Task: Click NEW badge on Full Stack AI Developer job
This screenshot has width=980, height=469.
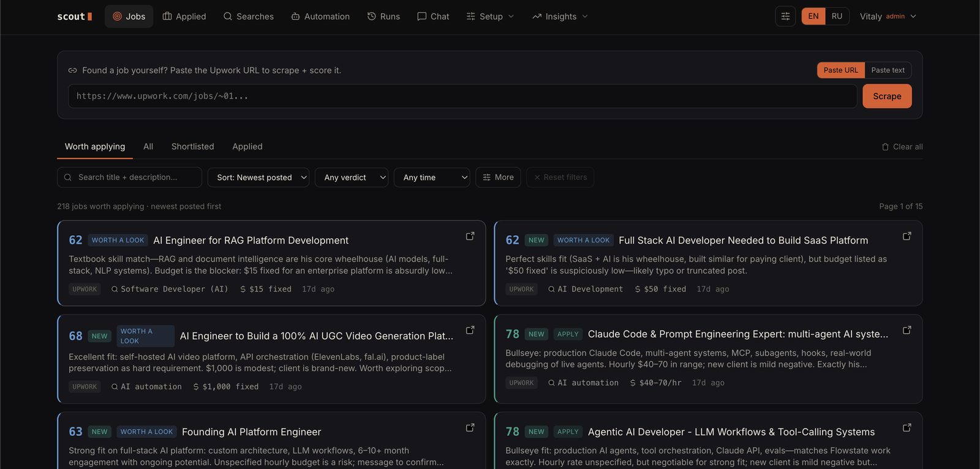Action: tap(537, 241)
